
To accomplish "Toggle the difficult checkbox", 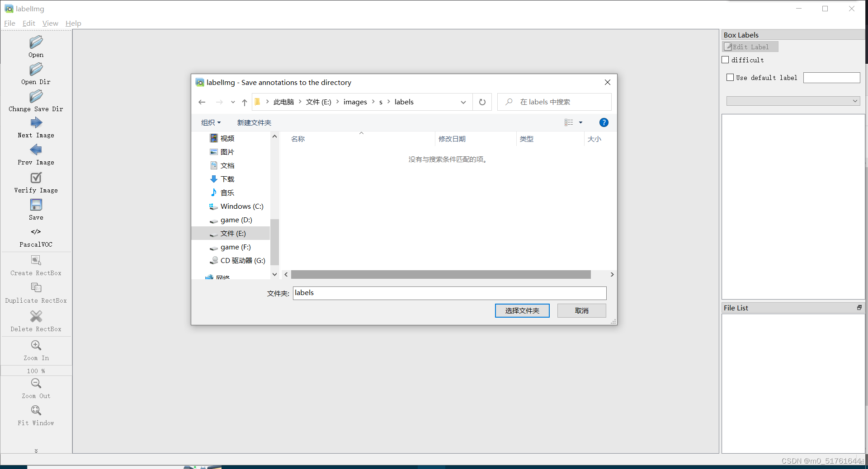I will pos(726,60).
